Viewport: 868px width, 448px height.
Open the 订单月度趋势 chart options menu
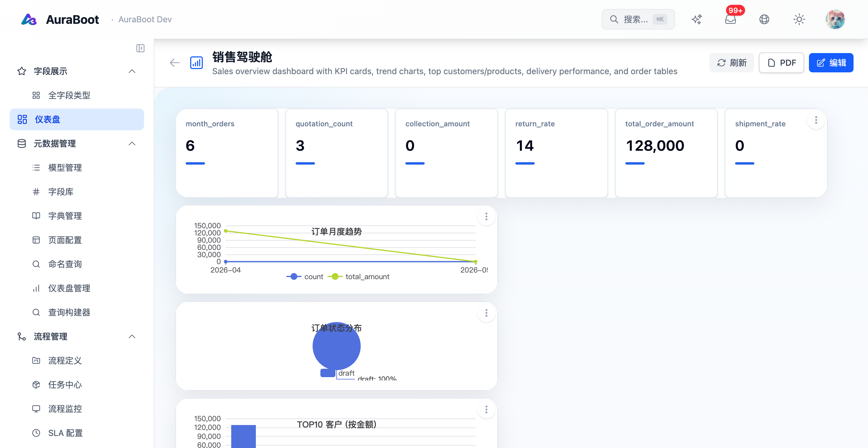pos(486,216)
